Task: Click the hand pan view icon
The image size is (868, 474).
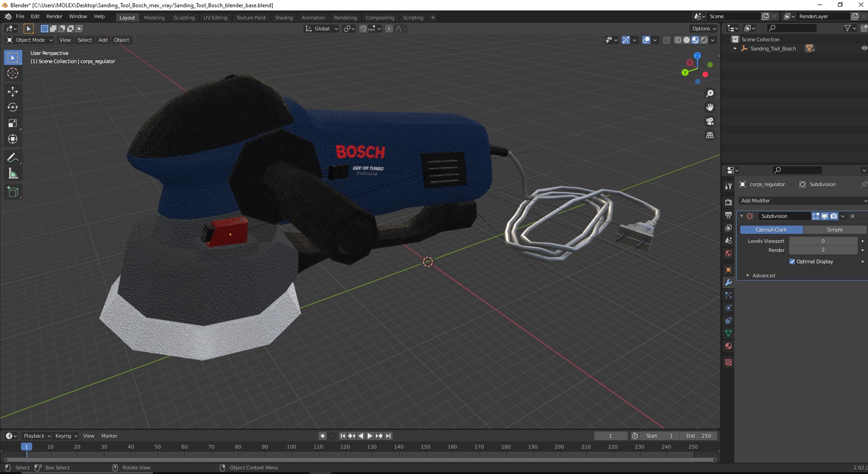Action: tap(710, 107)
